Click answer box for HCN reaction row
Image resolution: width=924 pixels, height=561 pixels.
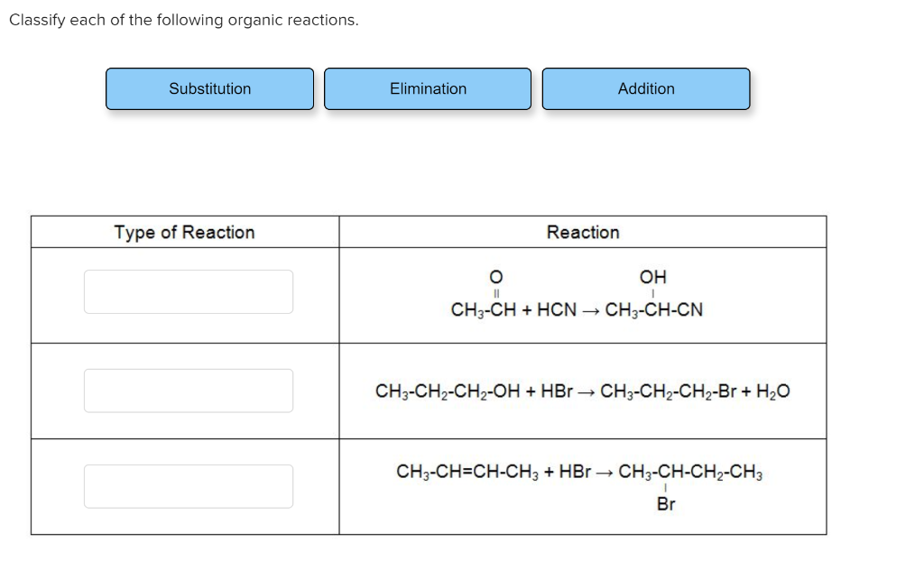(x=189, y=291)
